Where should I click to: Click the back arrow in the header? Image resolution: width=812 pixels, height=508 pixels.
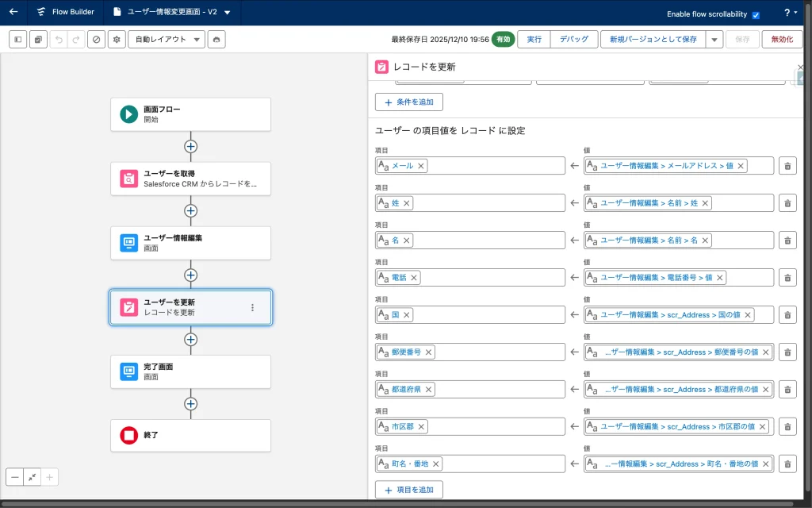[x=13, y=12]
